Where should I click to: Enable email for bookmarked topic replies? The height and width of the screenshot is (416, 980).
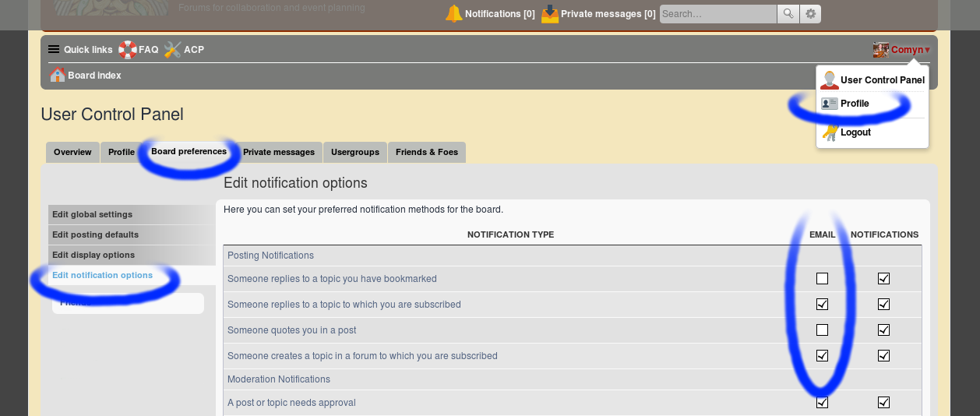pyautogui.click(x=822, y=279)
